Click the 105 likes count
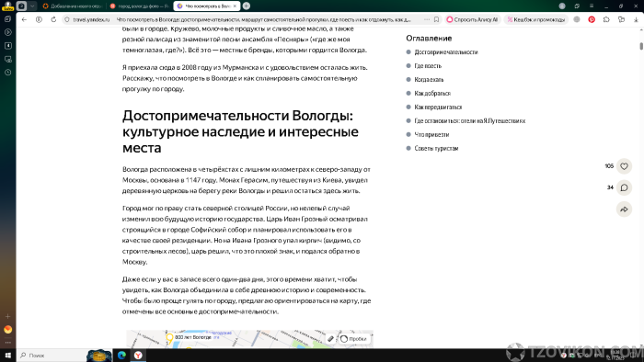The height and width of the screenshot is (362, 644). click(609, 166)
